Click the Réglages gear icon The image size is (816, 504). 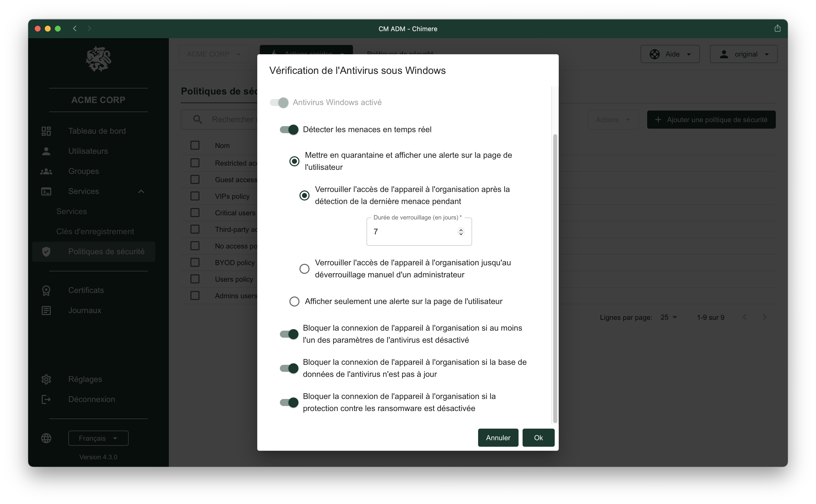click(46, 379)
